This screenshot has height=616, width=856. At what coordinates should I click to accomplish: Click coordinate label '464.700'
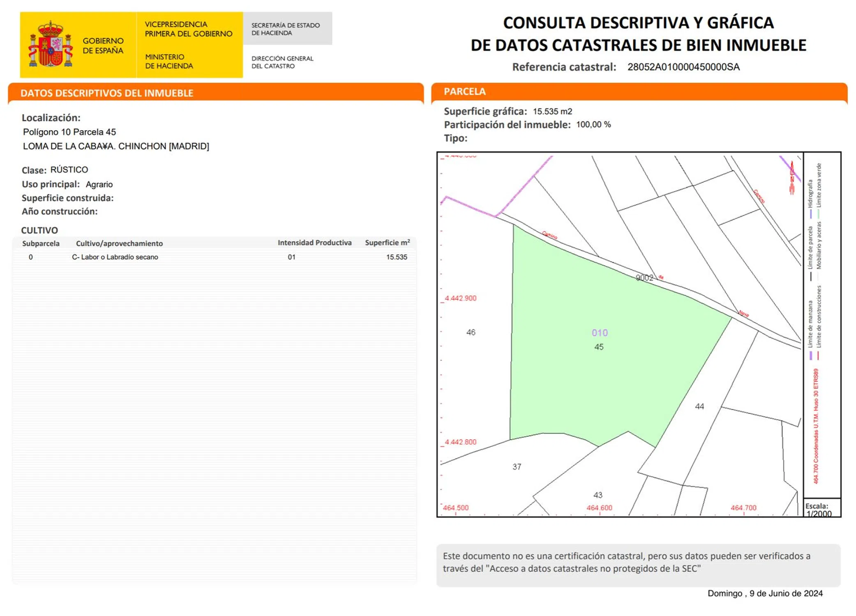pos(743,508)
